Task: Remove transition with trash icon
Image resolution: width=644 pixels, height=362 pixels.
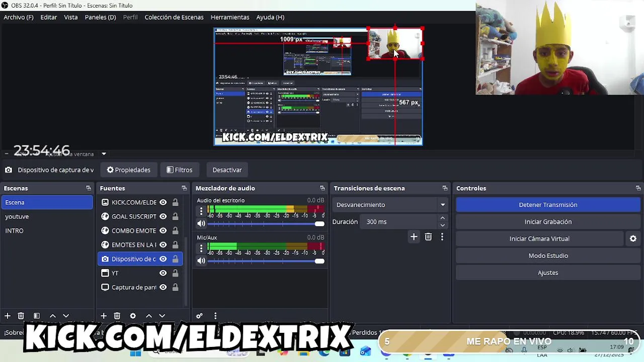Action: click(x=428, y=237)
